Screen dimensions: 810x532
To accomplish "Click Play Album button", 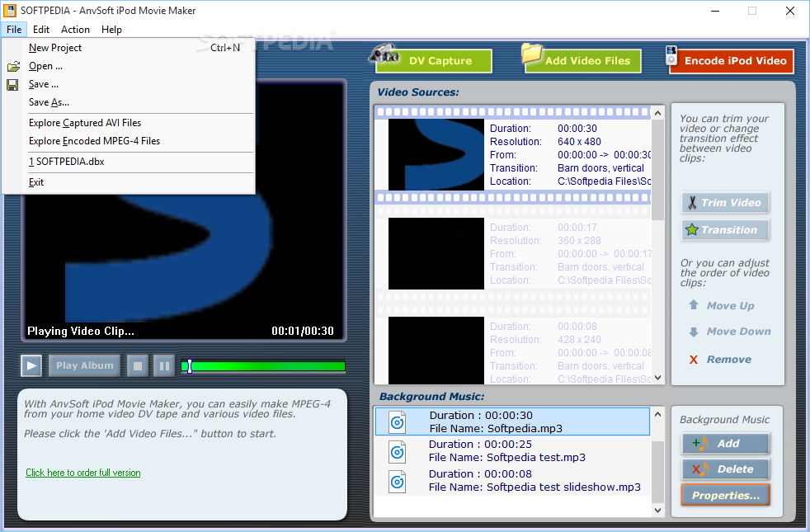I will (x=85, y=365).
